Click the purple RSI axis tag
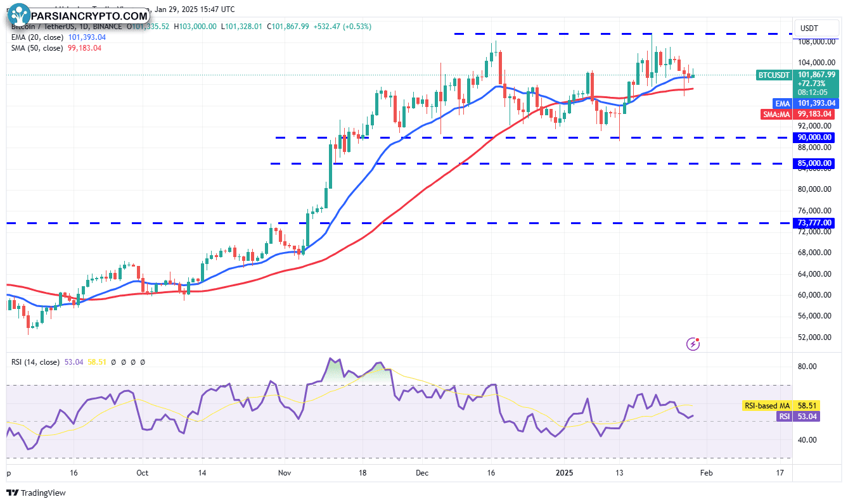 coord(784,416)
